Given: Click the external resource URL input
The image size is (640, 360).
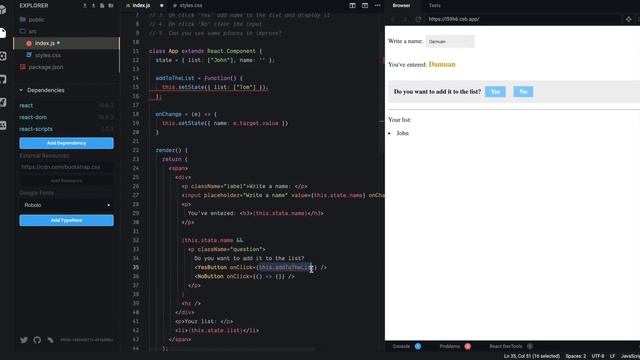Looking at the screenshot, I should coord(67,167).
